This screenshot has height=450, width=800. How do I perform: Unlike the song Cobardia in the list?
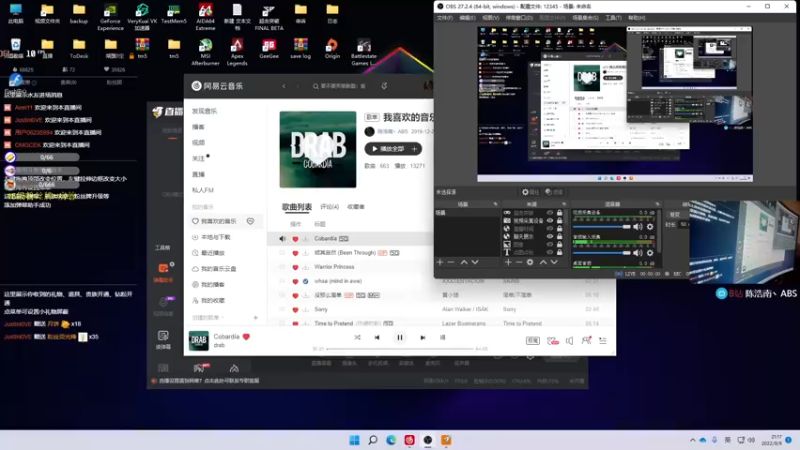point(295,239)
